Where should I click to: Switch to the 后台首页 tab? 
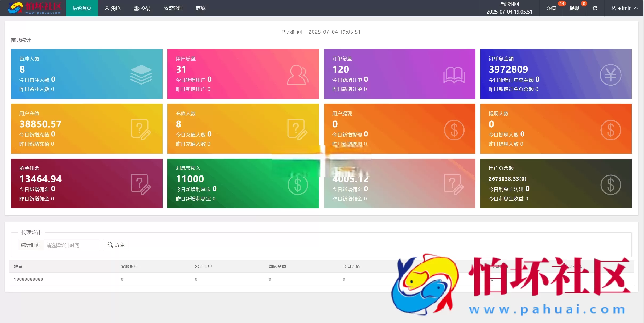(82, 8)
